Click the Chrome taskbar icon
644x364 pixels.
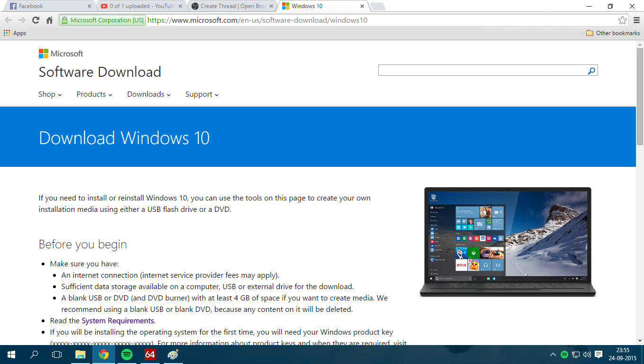tap(104, 355)
